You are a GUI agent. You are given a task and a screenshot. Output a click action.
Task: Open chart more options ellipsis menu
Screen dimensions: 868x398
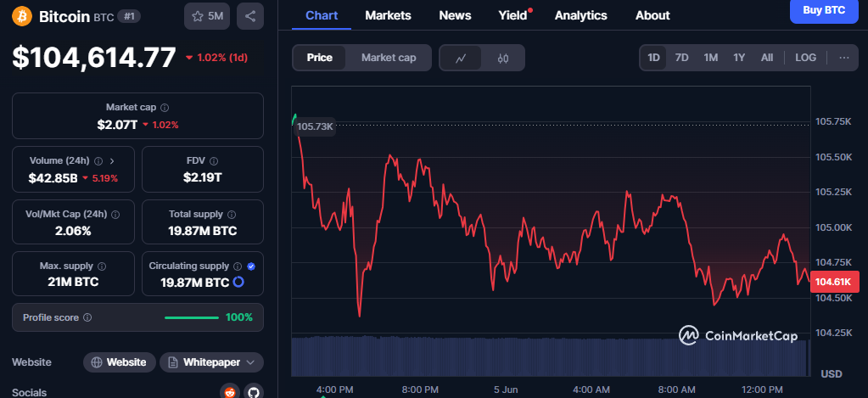(x=844, y=58)
